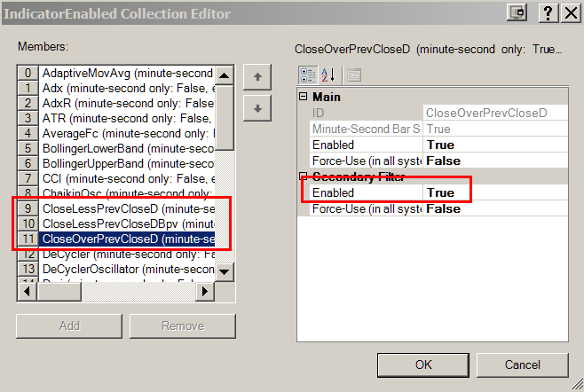Sort properties alphabetically
The image size is (584, 392).
327,75
